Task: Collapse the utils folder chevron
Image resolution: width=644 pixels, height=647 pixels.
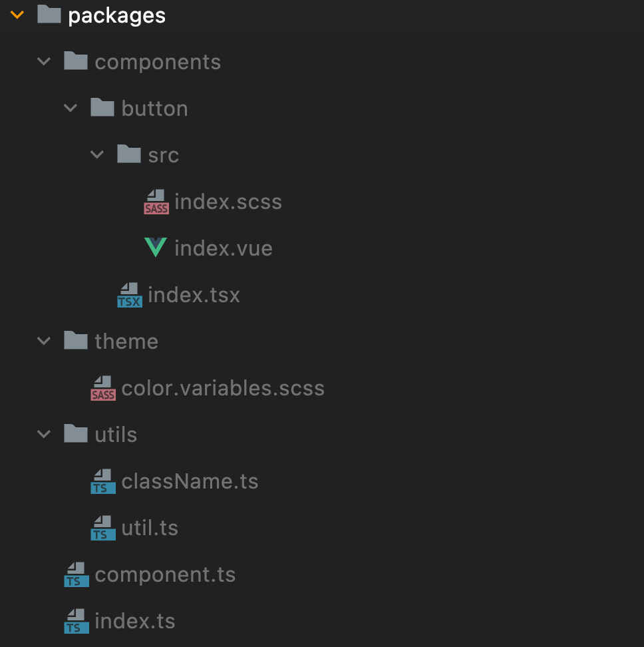Action: pyautogui.click(x=44, y=435)
